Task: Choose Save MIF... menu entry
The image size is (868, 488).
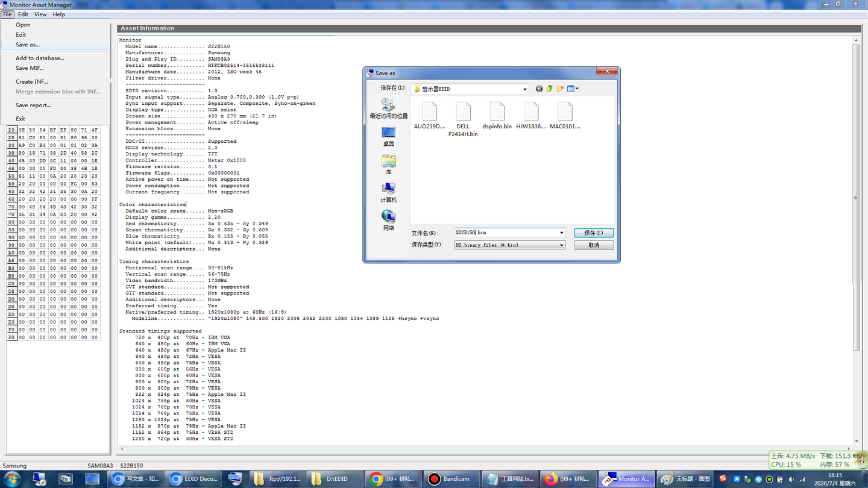Action: click(57, 68)
